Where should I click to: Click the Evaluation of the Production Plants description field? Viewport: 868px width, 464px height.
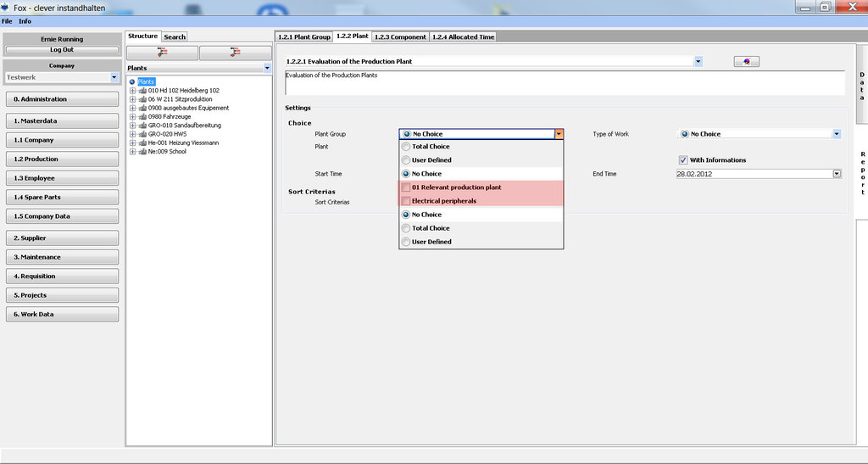(x=564, y=83)
